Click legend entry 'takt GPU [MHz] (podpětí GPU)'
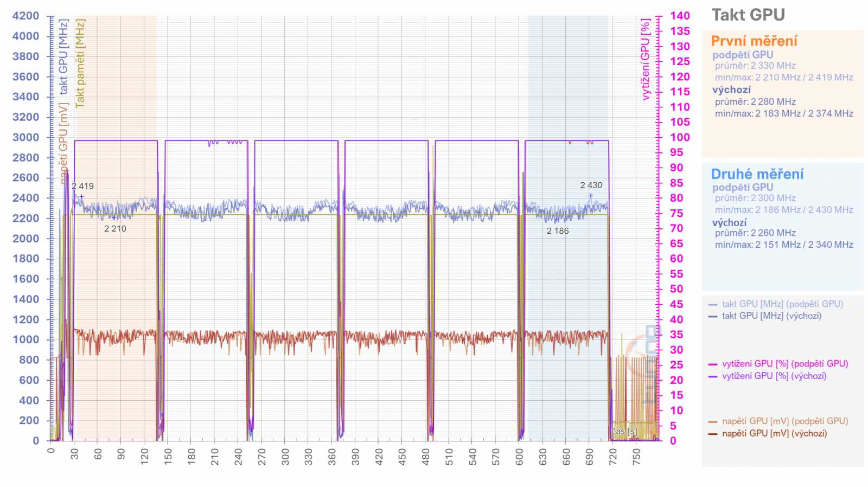This screenshot has width=868, height=487. click(x=782, y=304)
